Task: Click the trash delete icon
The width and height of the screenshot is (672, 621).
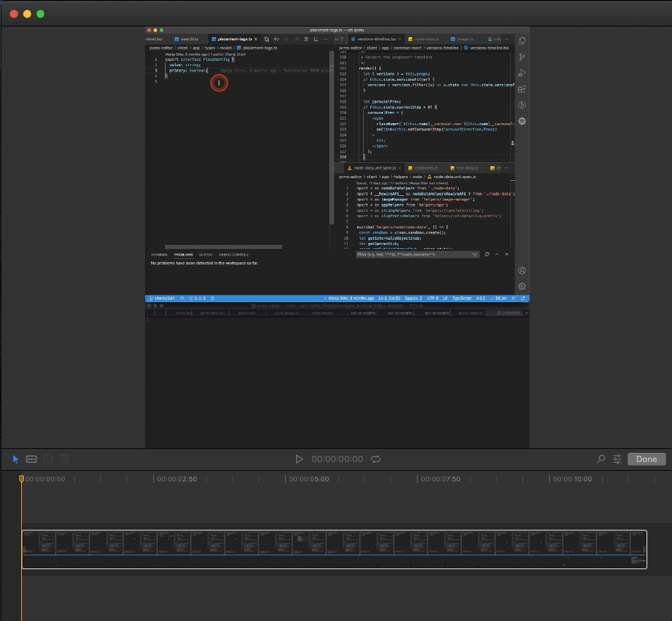Action: coord(65,459)
